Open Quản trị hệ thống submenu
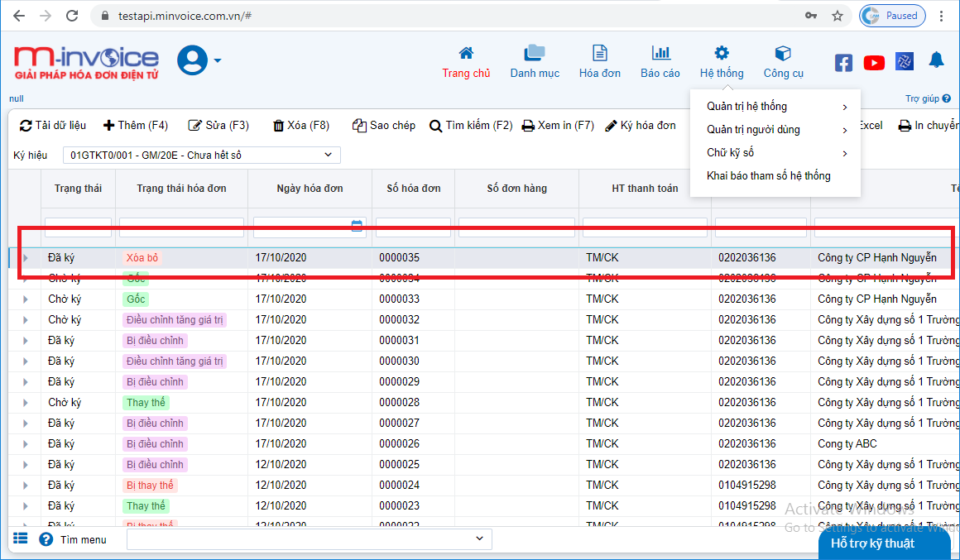Image resolution: width=960 pixels, height=560 pixels. point(775,107)
